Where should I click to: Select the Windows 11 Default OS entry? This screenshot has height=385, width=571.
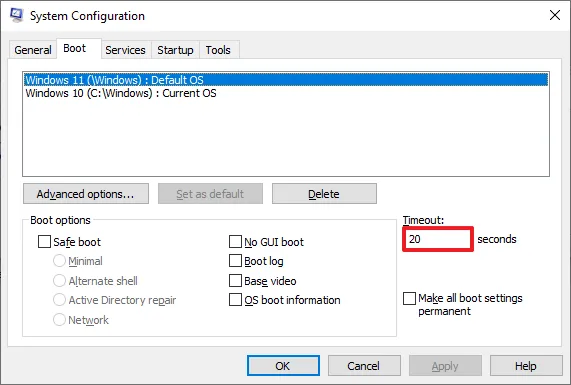(286, 80)
